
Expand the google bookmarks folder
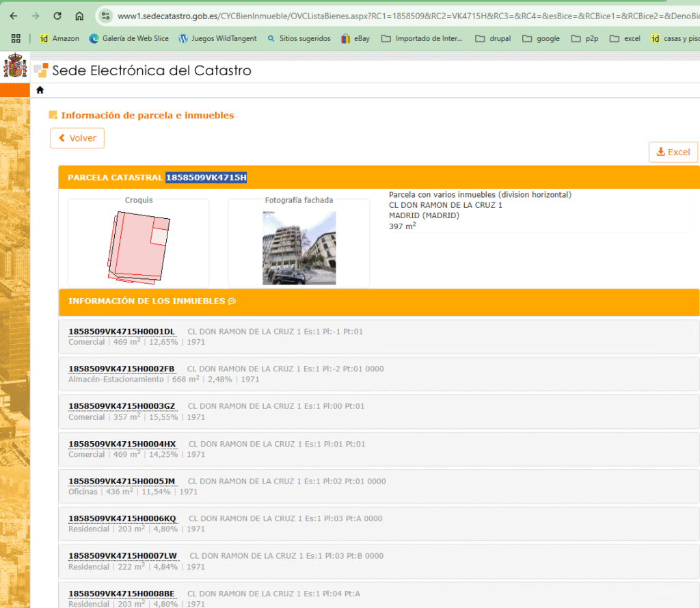(541, 38)
